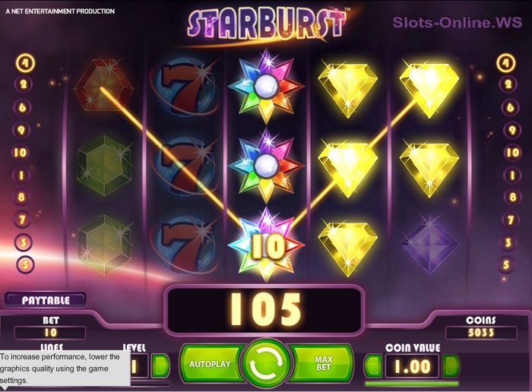
Task: Click the circular spin button
Action: 267,363
